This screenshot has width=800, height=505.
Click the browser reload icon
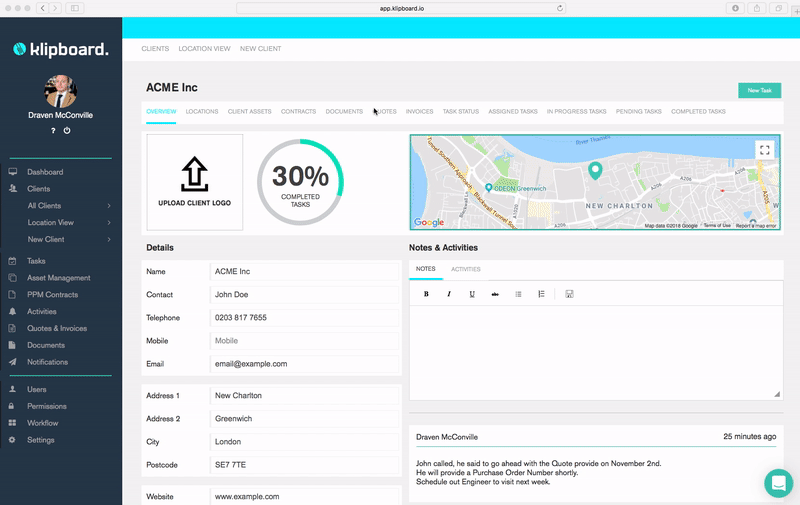point(560,8)
